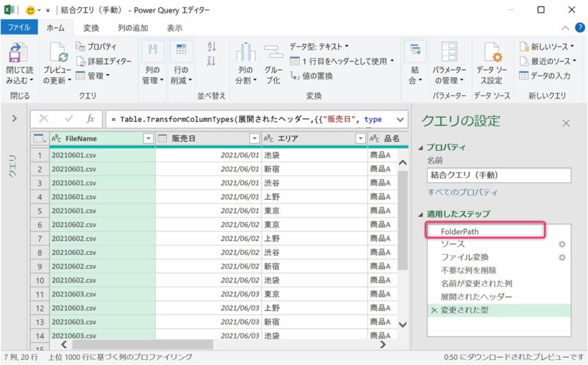Viewport: 588px width, 365px height.
Task: Click the fx add-step icon
Action: pos(90,119)
